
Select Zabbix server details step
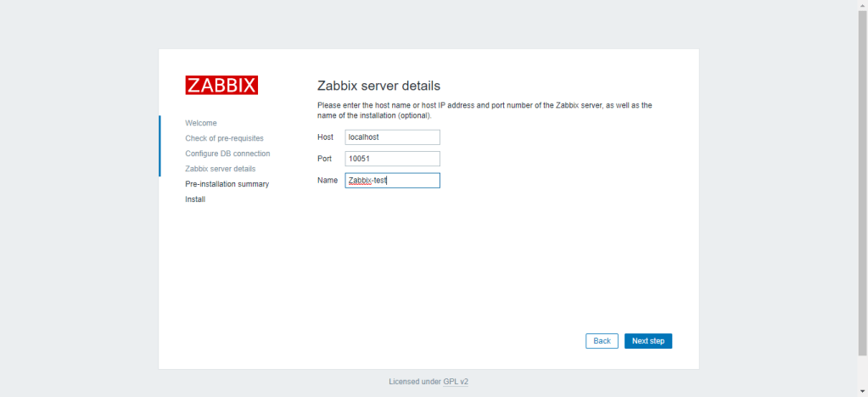pos(220,169)
